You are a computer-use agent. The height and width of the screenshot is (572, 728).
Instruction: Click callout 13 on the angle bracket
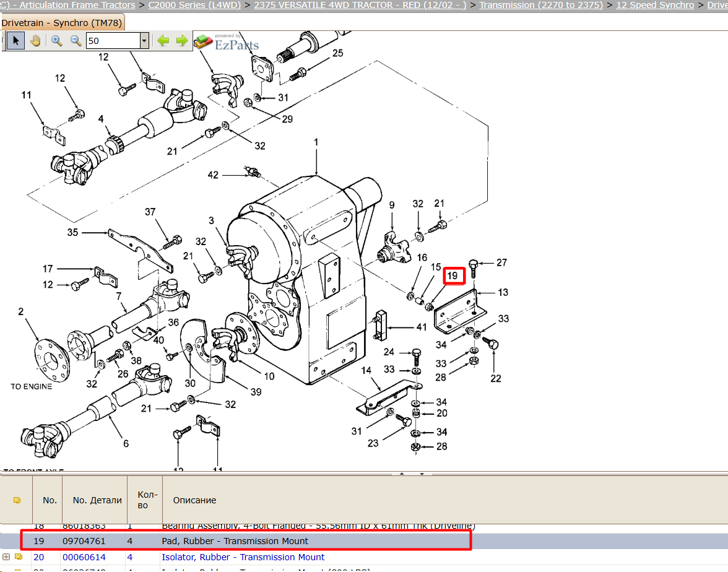coord(503,292)
